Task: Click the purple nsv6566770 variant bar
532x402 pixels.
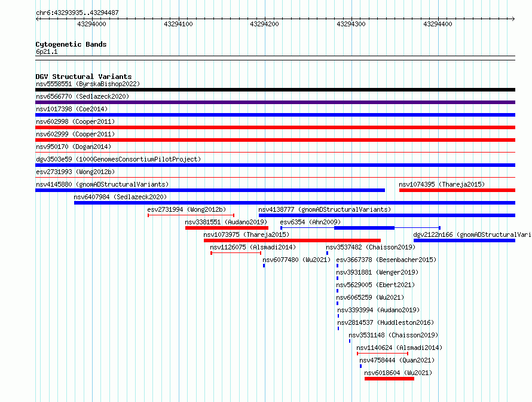Action: tap(275, 102)
